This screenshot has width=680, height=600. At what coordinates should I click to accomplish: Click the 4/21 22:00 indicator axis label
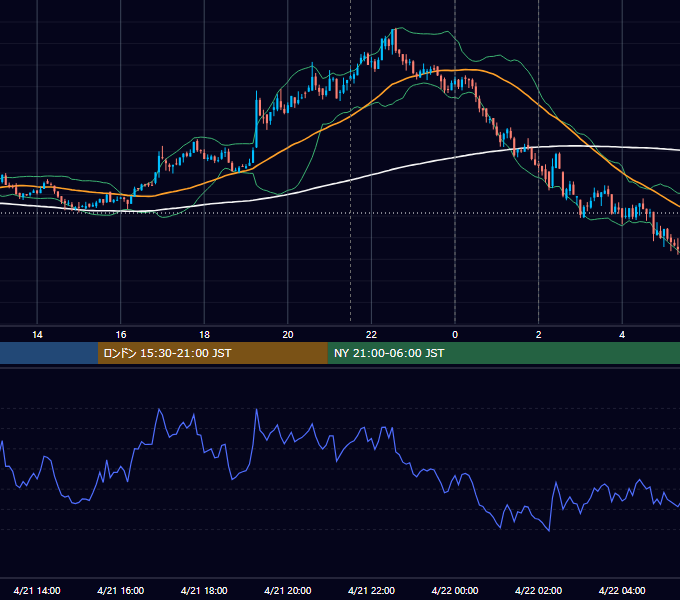(371, 590)
